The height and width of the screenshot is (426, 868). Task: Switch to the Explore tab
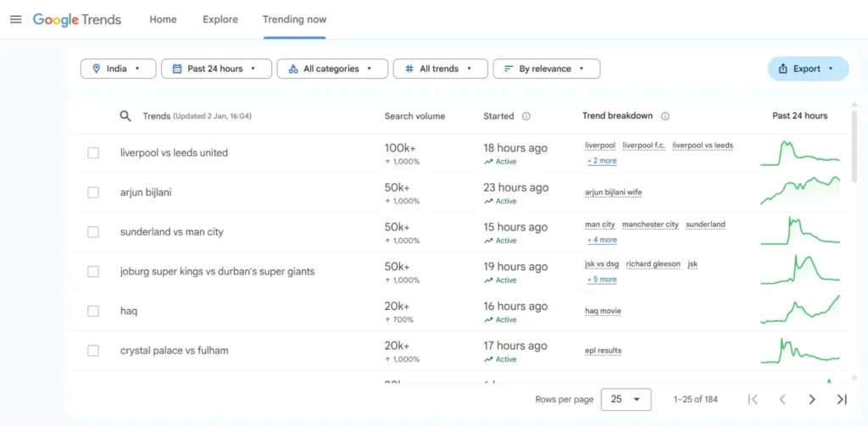[x=220, y=19]
